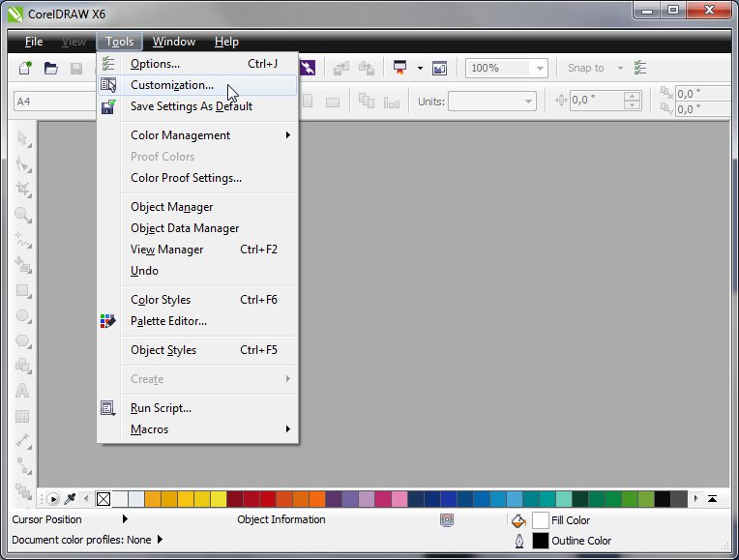The image size is (739, 560).
Task: Expand the Cursor Position arrow in status bar
Action: coord(125,519)
